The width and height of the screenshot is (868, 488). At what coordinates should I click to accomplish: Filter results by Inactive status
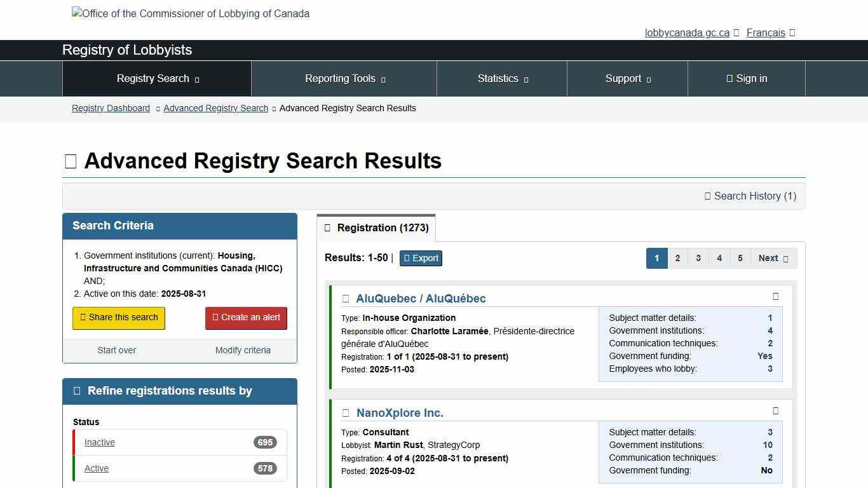(100, 442)
